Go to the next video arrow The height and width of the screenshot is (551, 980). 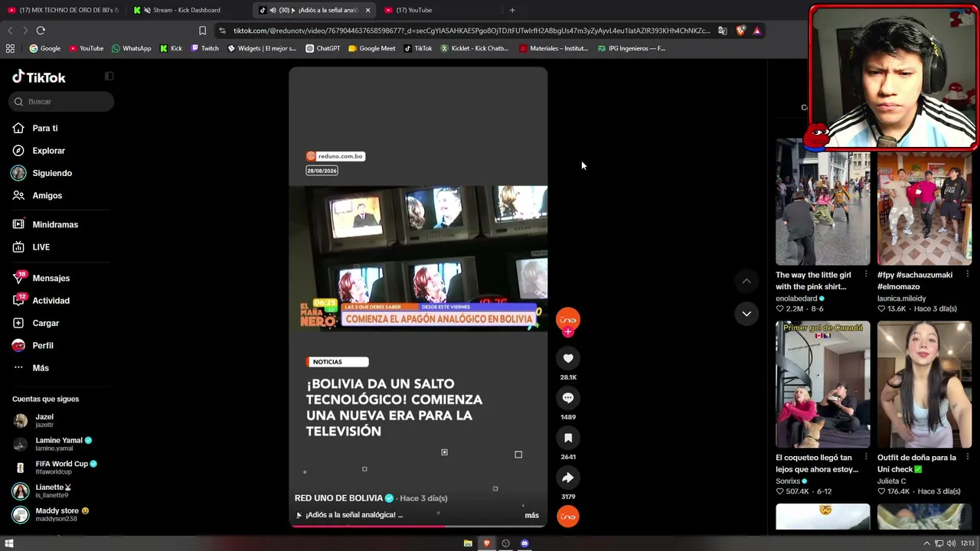(x=746, y=314)
